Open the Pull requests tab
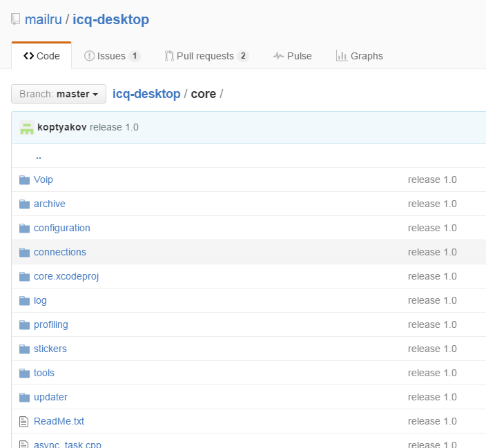The width and height of the screenshot is (486, 448). pyautogui.click(x=206, y=56)
